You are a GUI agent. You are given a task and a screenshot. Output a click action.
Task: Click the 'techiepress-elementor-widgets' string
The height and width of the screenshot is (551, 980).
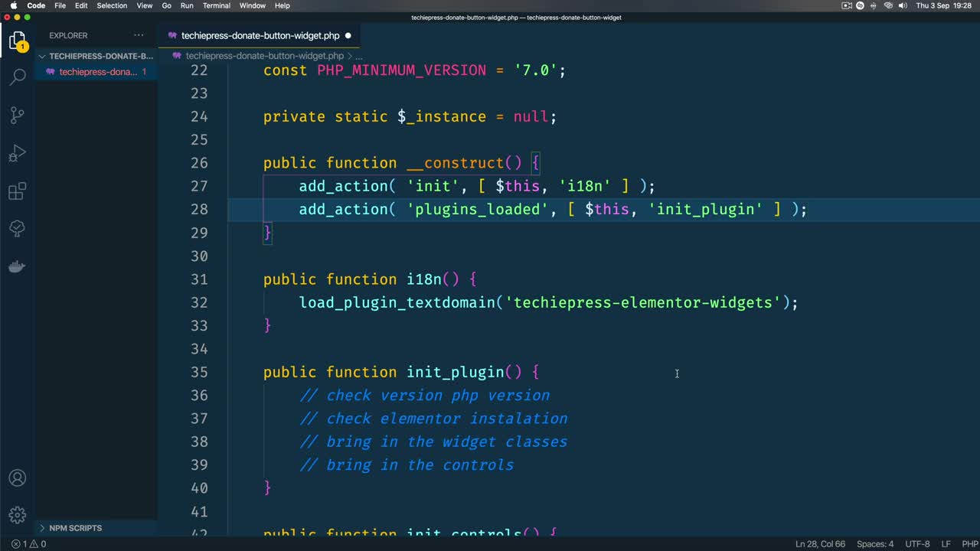(643, 303)
